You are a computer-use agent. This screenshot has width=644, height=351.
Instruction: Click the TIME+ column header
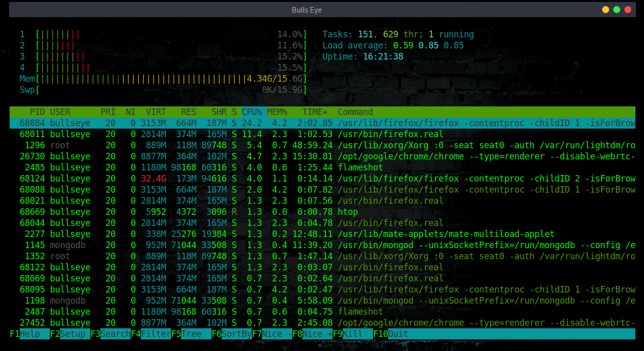(315, 112)
